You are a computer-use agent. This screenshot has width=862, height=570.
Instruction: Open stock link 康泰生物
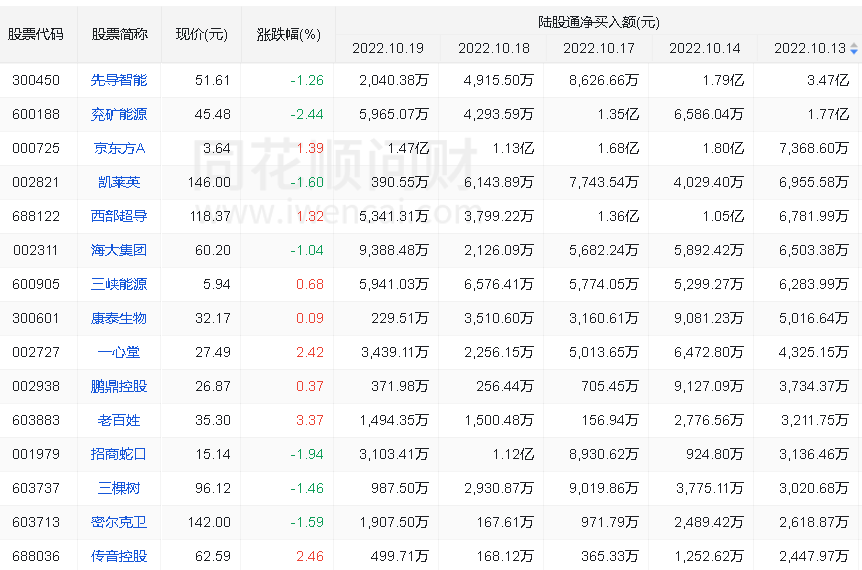[119, 318]
